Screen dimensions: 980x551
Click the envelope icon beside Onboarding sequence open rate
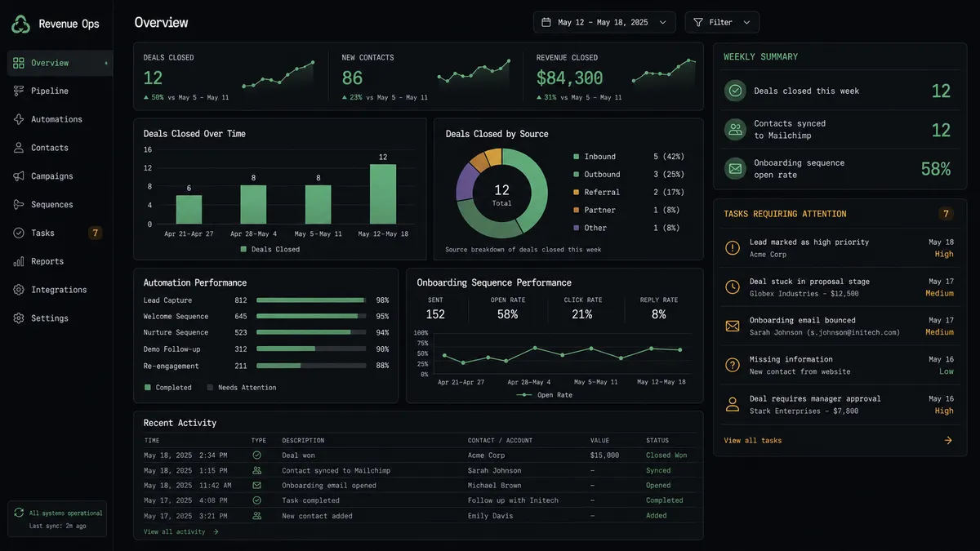735,169
